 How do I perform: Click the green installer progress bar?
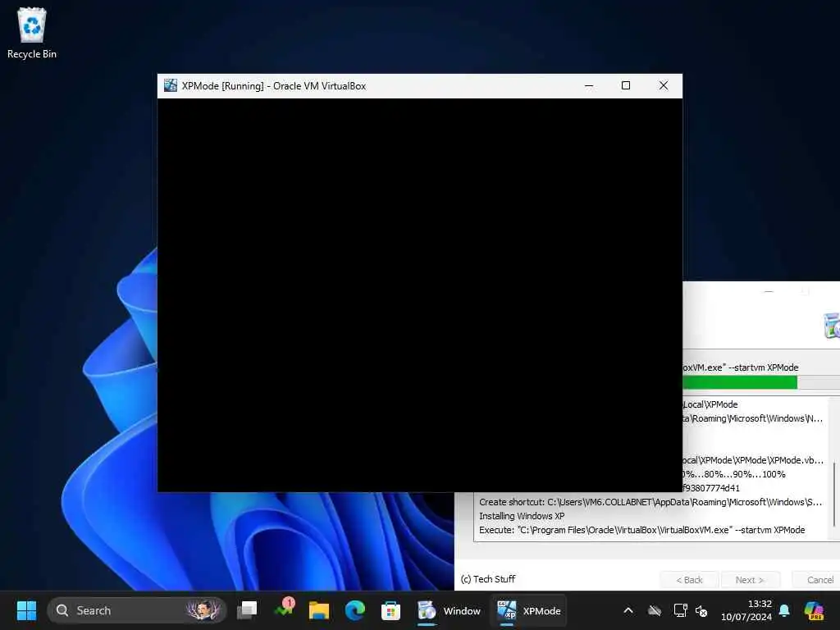click(740, 382)
